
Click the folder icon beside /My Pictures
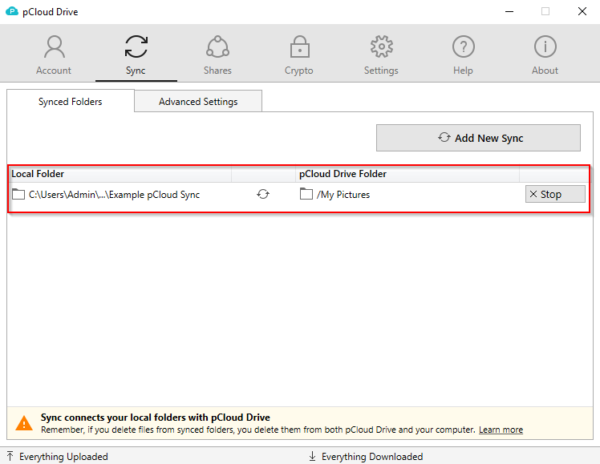point(306,194)
